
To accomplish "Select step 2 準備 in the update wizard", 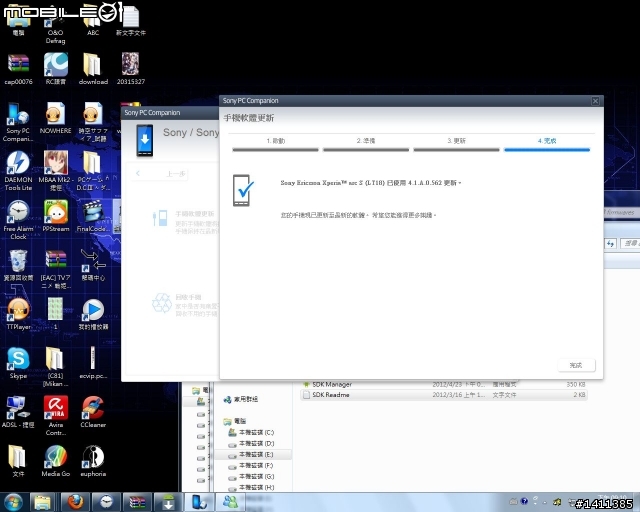I will pos(366,141).
